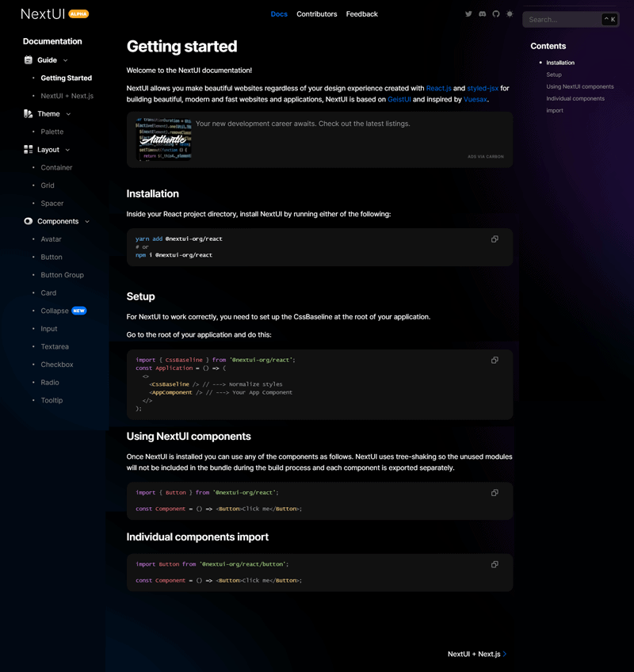Open NextUI + Next.js sidebar page
Image resolution: width=634 pixels, height=672 pixels.
pyautogui.click(x=67, y=96)
